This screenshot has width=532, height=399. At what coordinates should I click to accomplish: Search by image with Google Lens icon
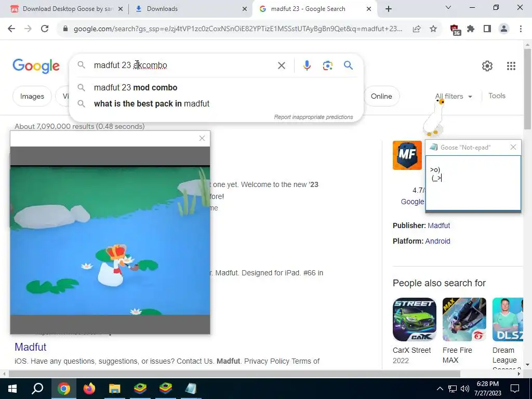click(328, 65)
